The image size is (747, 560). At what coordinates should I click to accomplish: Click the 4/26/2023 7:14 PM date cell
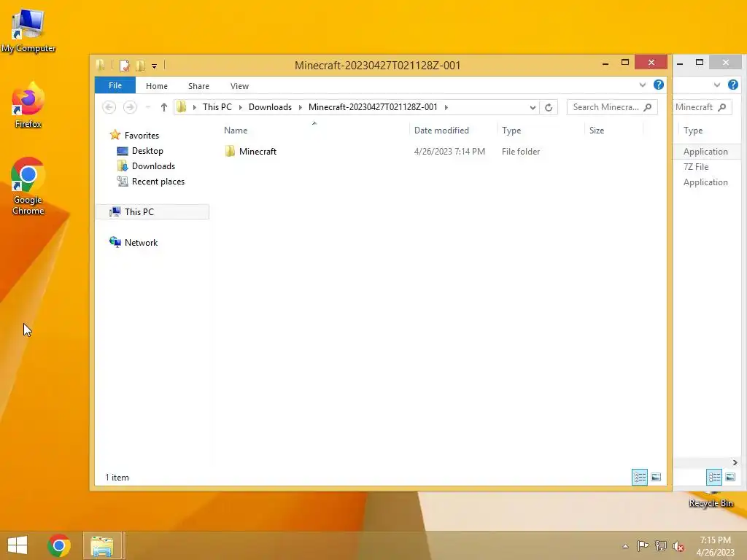click(x=449, y=152)
